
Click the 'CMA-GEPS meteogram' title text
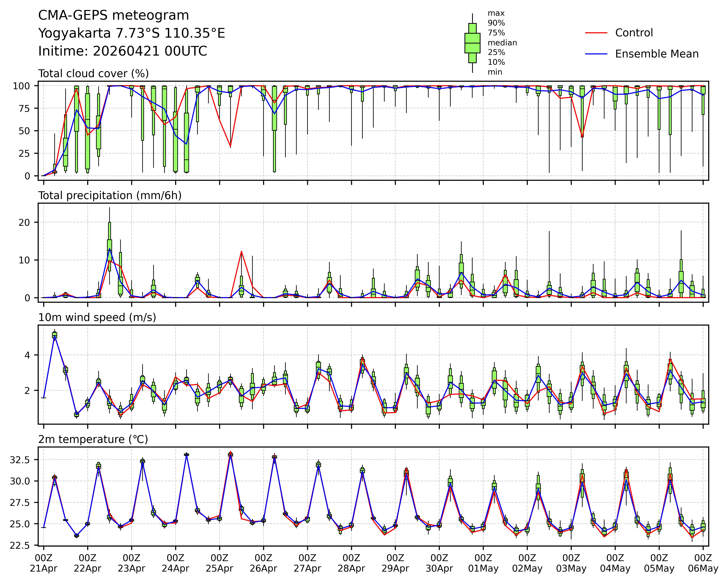click(x=114, y=16)
